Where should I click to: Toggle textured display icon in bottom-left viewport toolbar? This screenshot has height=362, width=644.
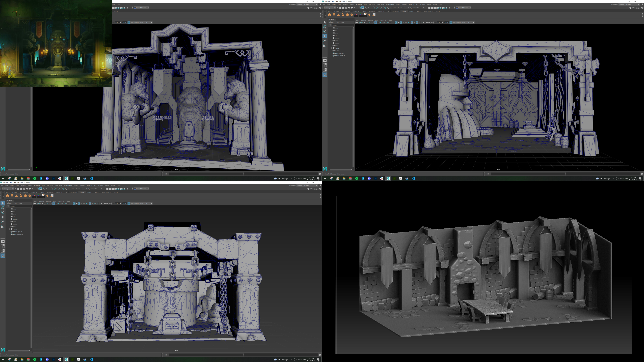click(x=82, y=204)
